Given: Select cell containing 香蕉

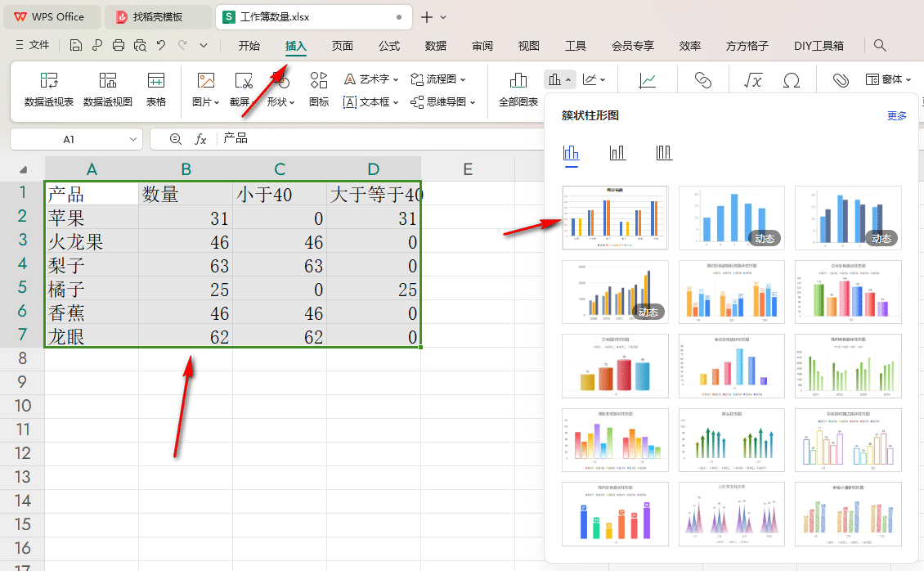Looking at the screenshot, I should coord(92,312).
